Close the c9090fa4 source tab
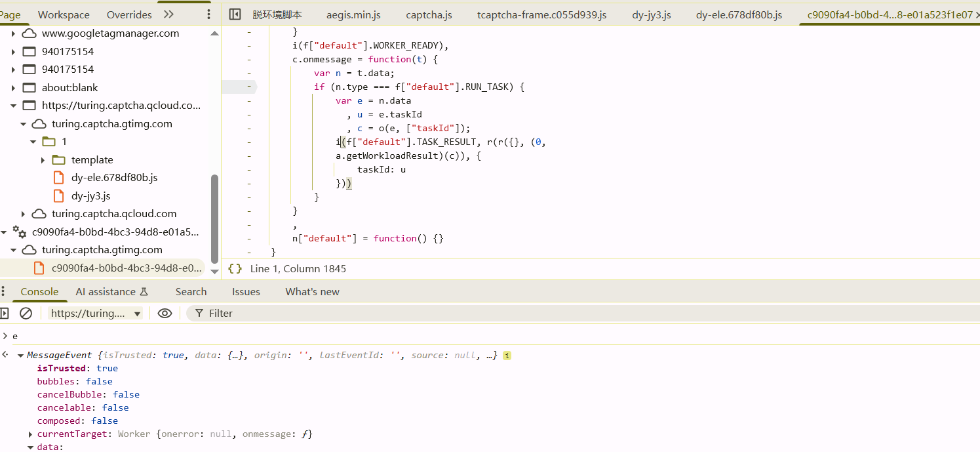 (977, 14)
